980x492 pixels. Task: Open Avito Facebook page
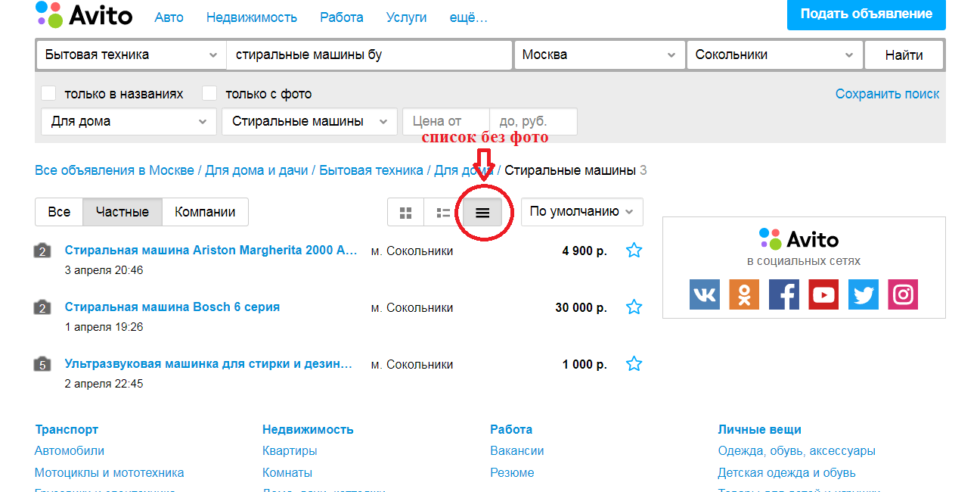[784, 294]
